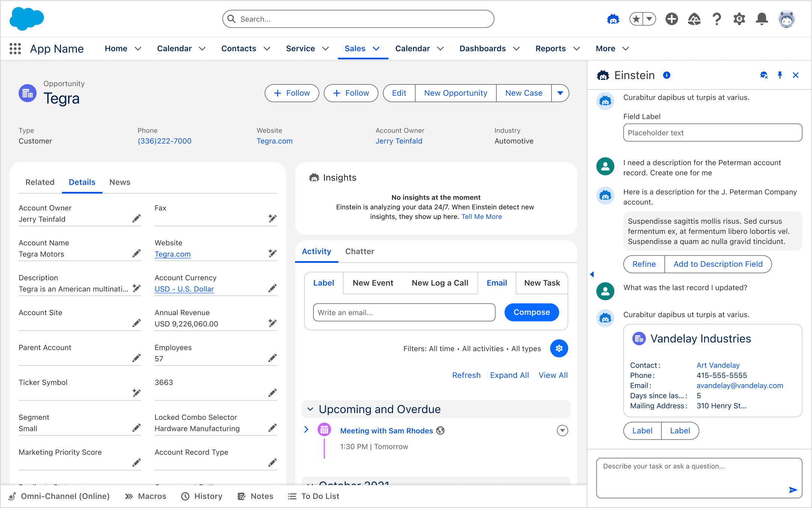Edit the Account Name pencil icon
Screen dimensions: 812x508
click(137, 254)
